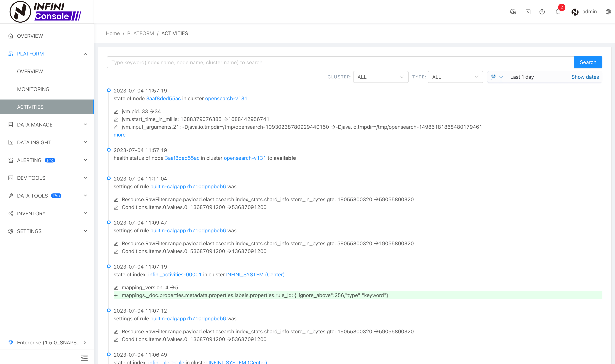This screenshot has height=364, width=615.
Task: Open INFINI_SYSTEM (Center) cluster link at 11:07:19
Action: 255,275
